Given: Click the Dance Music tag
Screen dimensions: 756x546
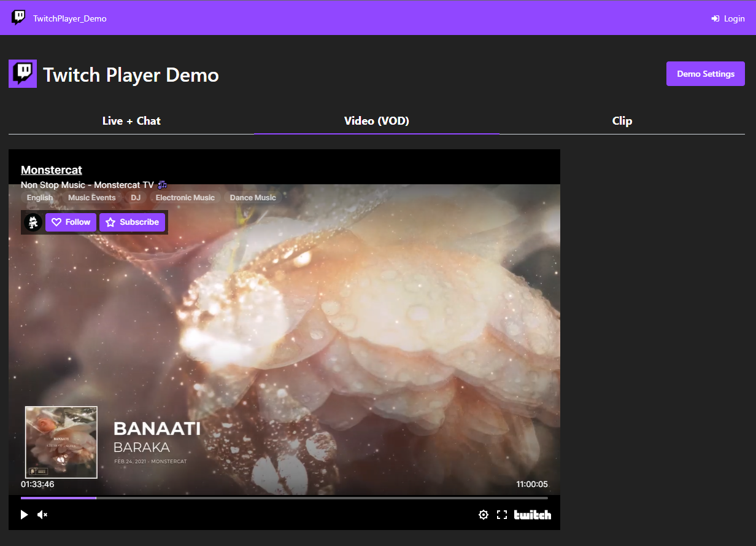Looking at the screenshot, I should [253, 198].
